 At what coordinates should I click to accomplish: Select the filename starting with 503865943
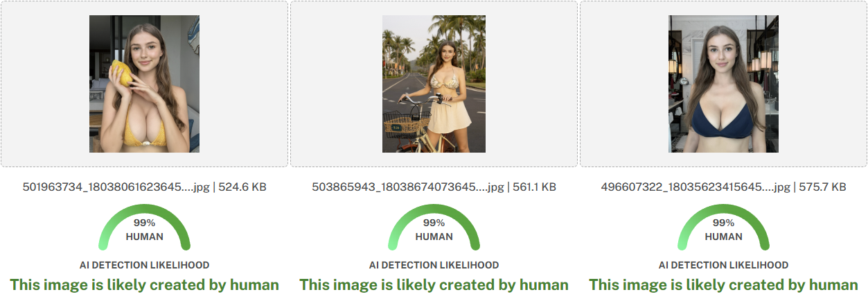pos(407,187)
